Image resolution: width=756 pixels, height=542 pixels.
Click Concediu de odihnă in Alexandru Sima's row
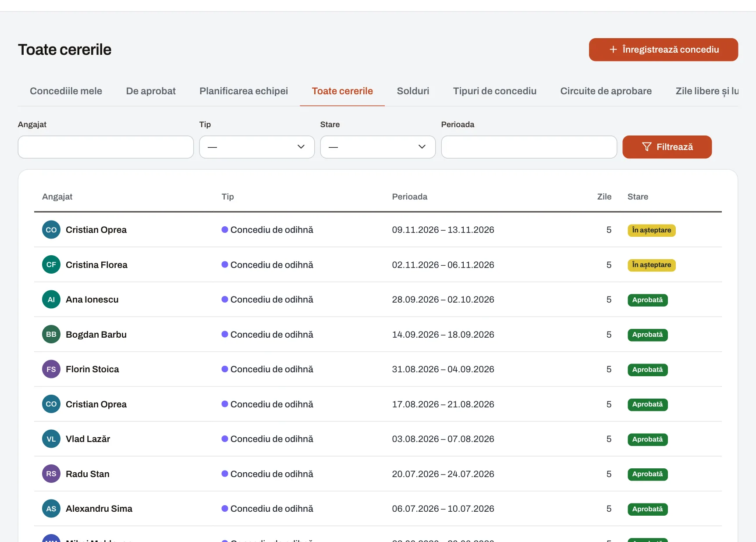click(272, 509)
